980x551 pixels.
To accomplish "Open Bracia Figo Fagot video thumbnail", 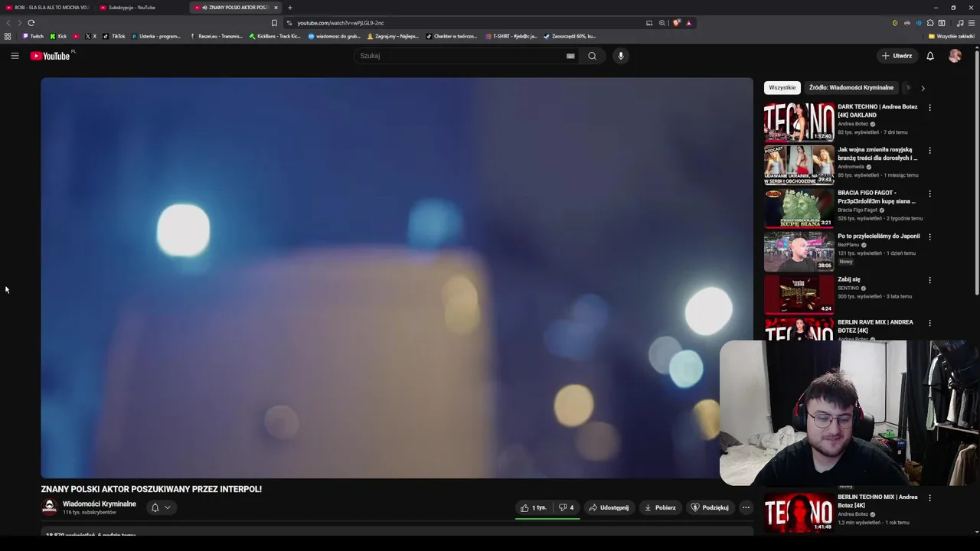I will [x=799, y=208].
